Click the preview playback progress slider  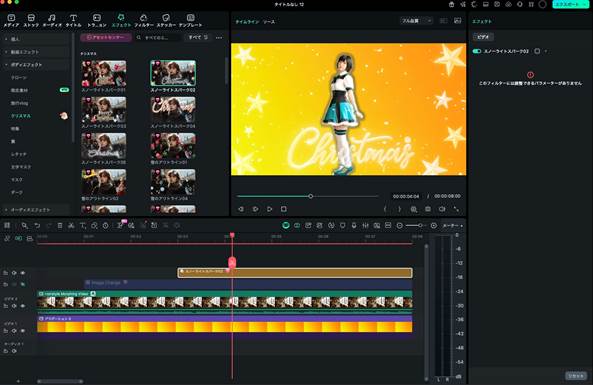coord(307,196)
